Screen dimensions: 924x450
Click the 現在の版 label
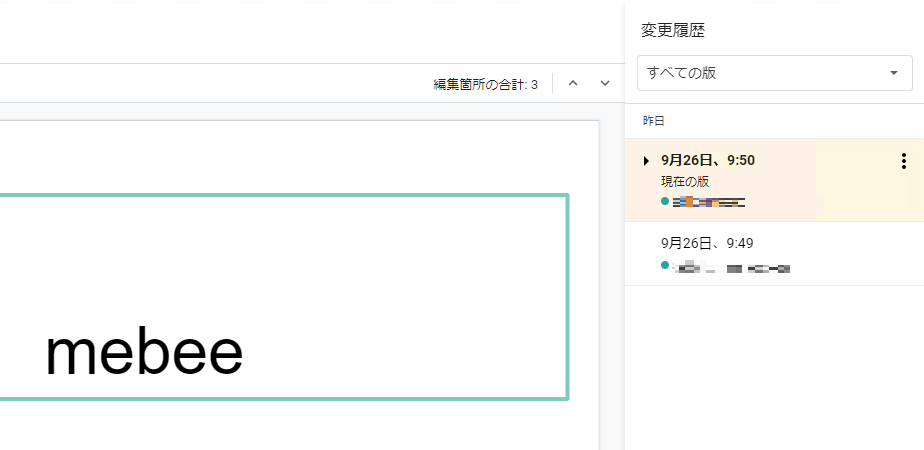685,181
